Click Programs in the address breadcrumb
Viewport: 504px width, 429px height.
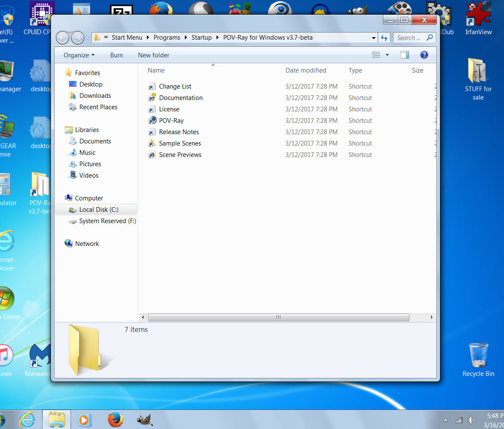[x=167, y=38]
